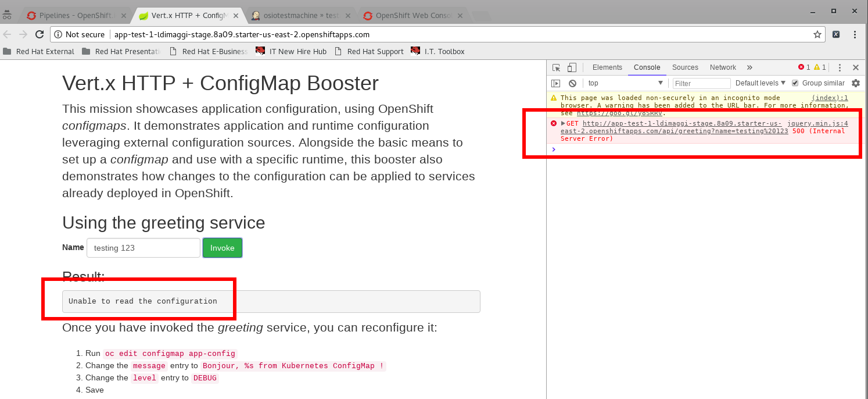Click 'Bonjour, %s from Kubernetes ConfigMap !' text

pos(293,366)
